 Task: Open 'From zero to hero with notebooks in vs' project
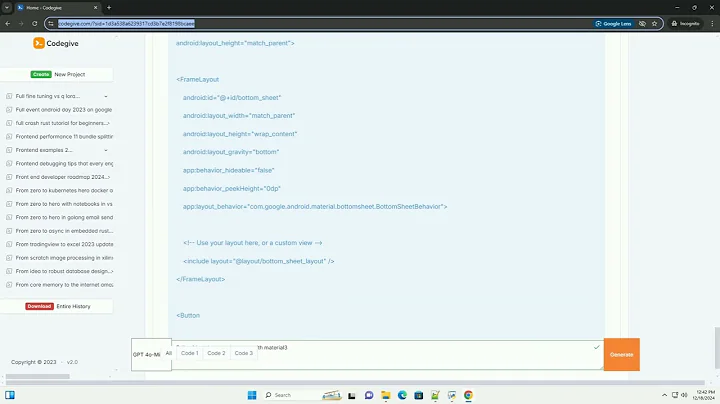point(64,204)
